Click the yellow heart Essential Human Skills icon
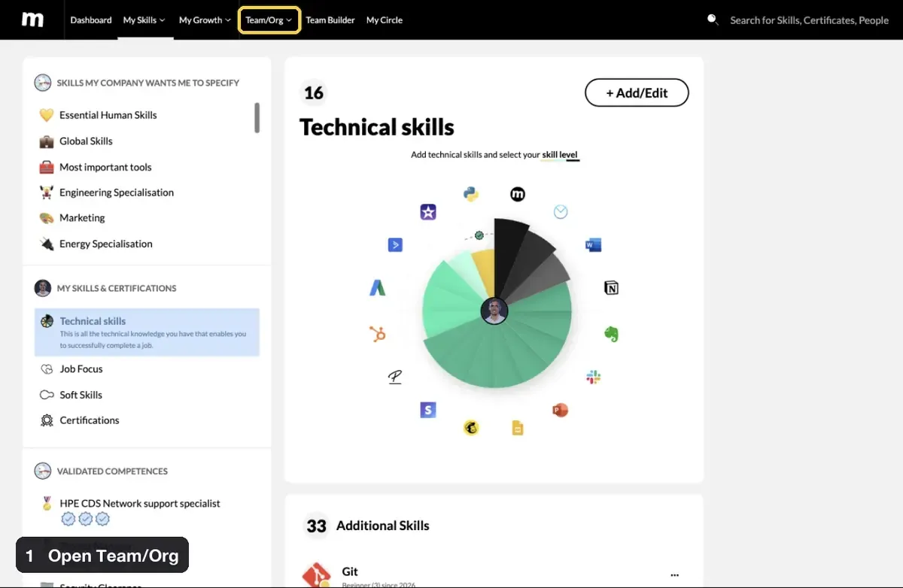This screenshot has height=588, width=903. click(x=47, y=115)
